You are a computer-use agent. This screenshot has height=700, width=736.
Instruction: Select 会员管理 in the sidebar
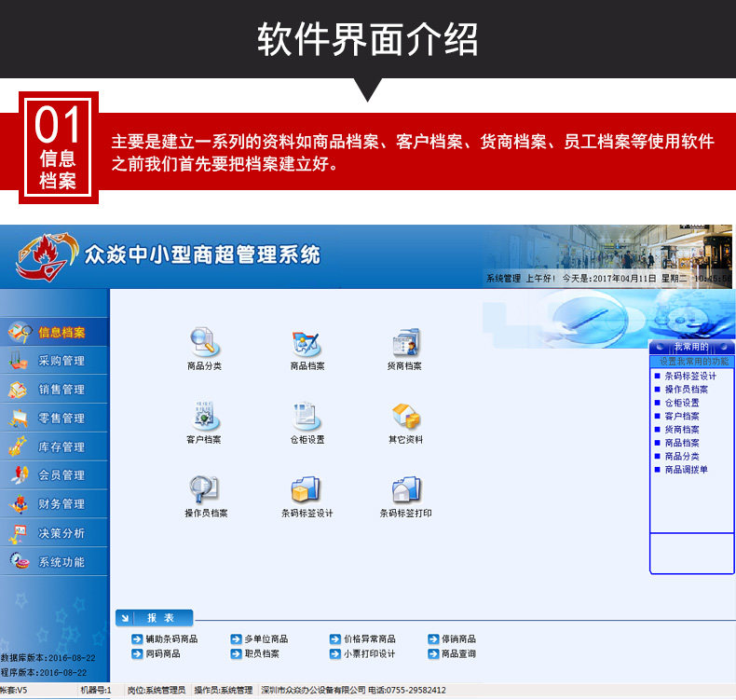click(x=54, y=475)
